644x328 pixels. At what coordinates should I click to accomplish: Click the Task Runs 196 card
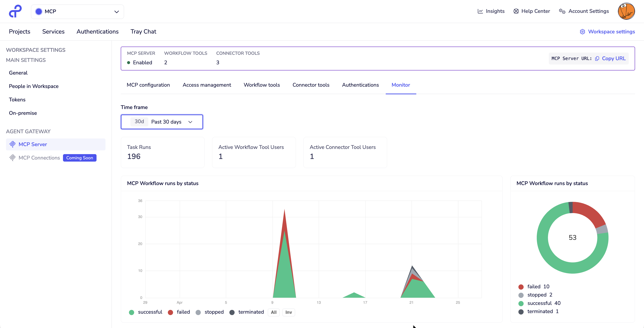(162, 152)
